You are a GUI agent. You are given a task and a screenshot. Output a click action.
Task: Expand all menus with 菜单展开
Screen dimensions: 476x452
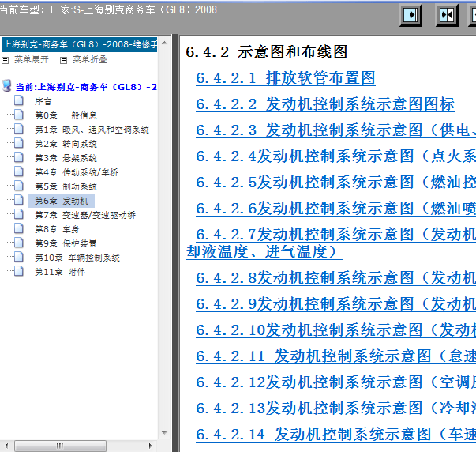[x=32, y=59]
